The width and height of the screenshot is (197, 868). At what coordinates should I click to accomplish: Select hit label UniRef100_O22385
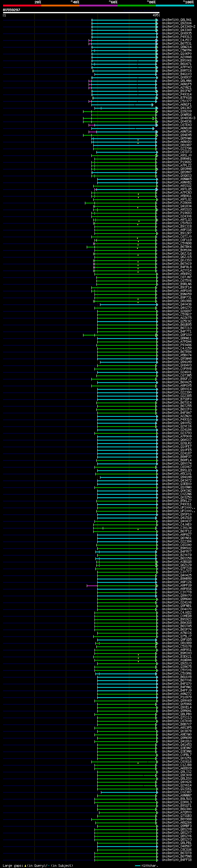177,396
